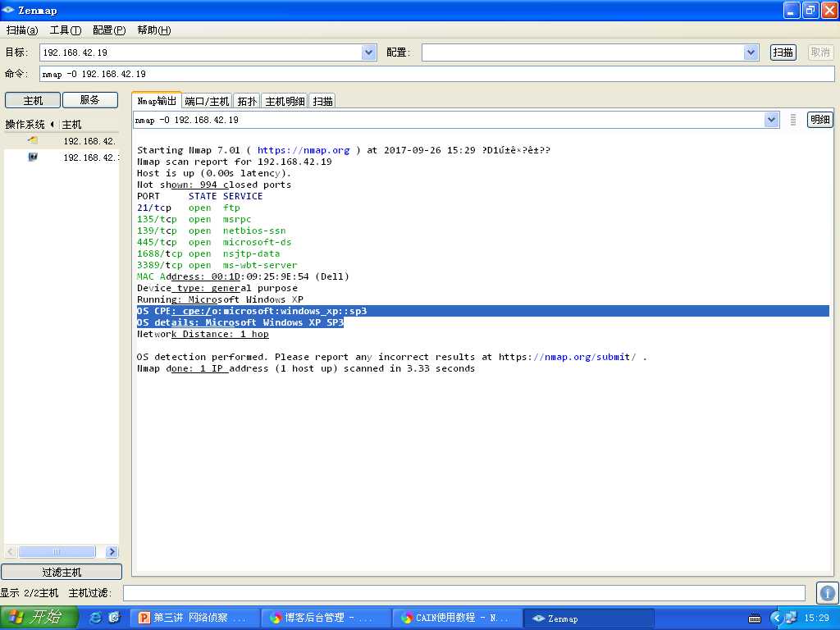Click the 明细 details button
Screen dimensions: 840x630
click(x=819, y=120)
